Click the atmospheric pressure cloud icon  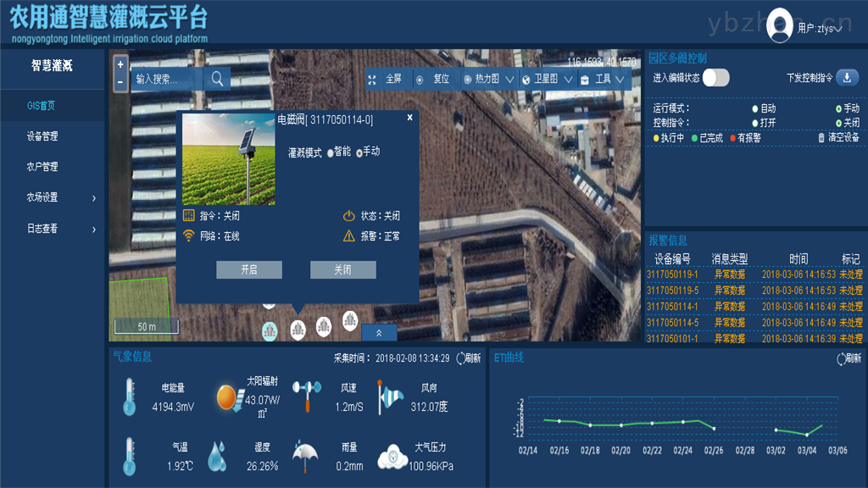[x=392, y=457]
